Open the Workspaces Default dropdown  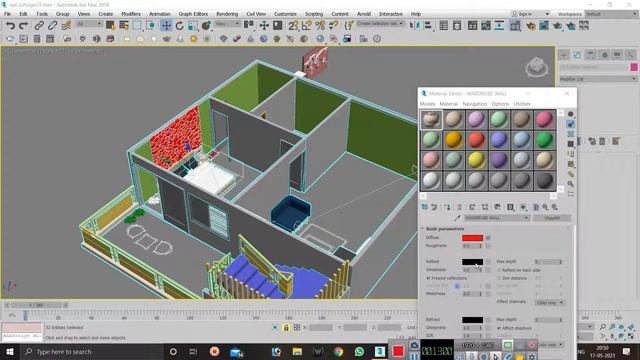611,14
